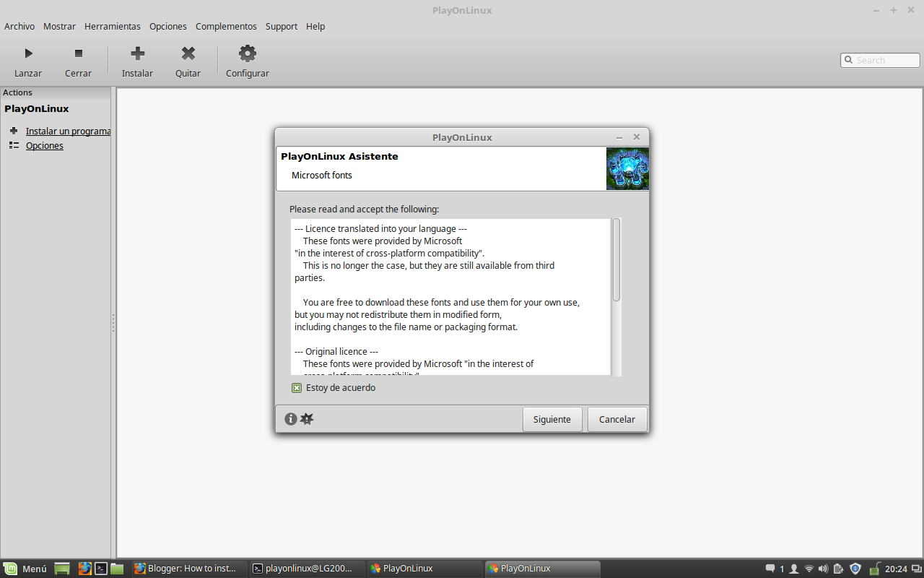Click the removable drive tray icon

tap(874, 569)
